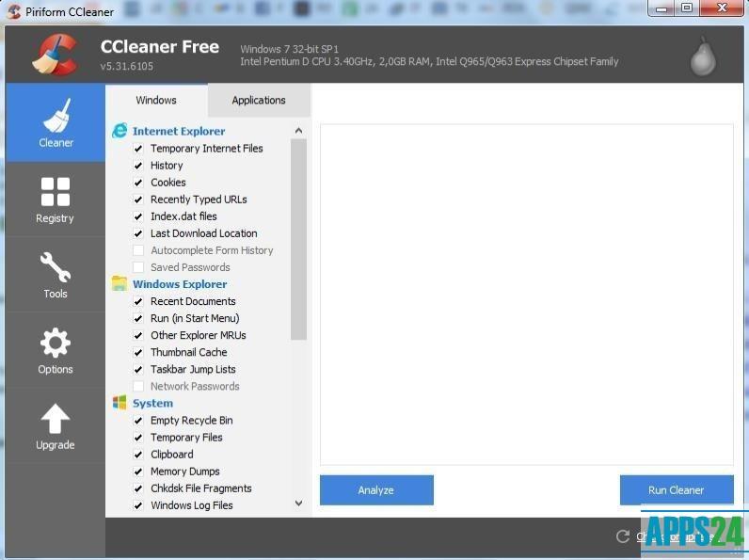Click the Analyze button
The width and height of the screenshot is (749, 560).
pyautogui.click(x=376, y=490)
